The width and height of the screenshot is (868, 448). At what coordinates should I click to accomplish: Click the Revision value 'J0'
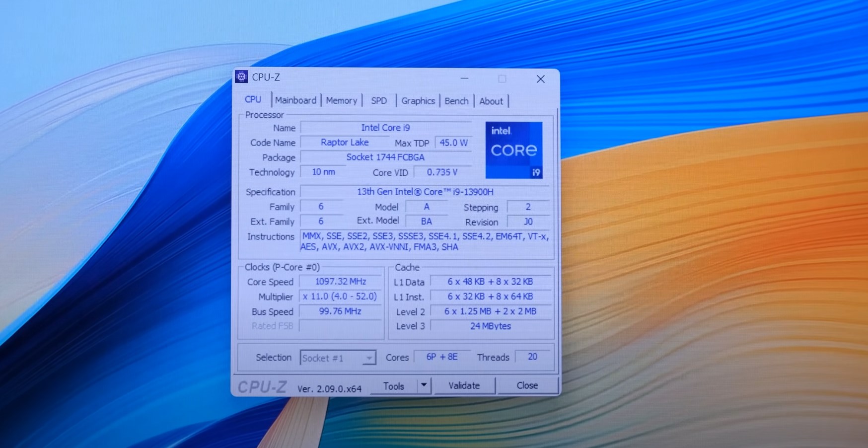pos(528,222)
